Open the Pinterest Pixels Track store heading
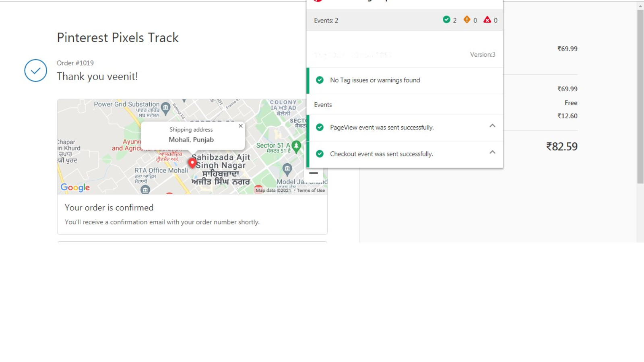This screenshot has width=644, height=362. (118, 38)
